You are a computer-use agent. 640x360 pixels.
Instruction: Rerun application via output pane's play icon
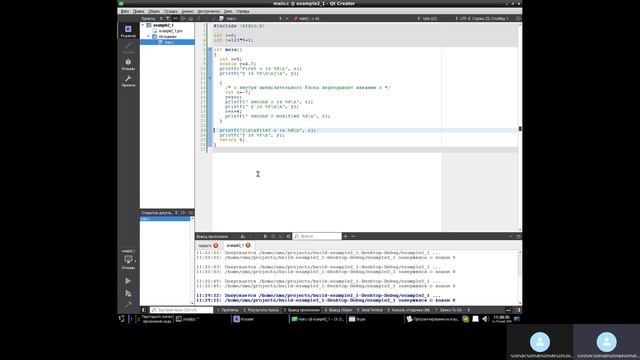[265, 236]
